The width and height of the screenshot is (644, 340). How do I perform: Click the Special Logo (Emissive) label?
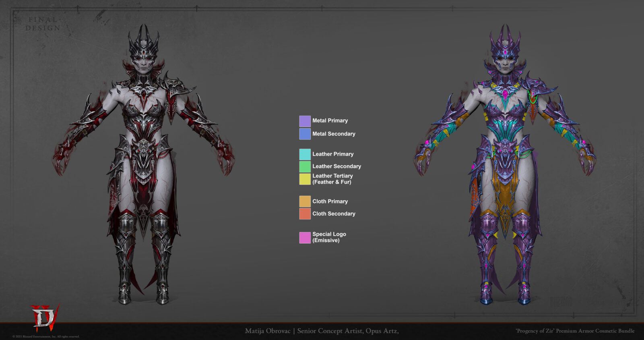coord(329,237)
